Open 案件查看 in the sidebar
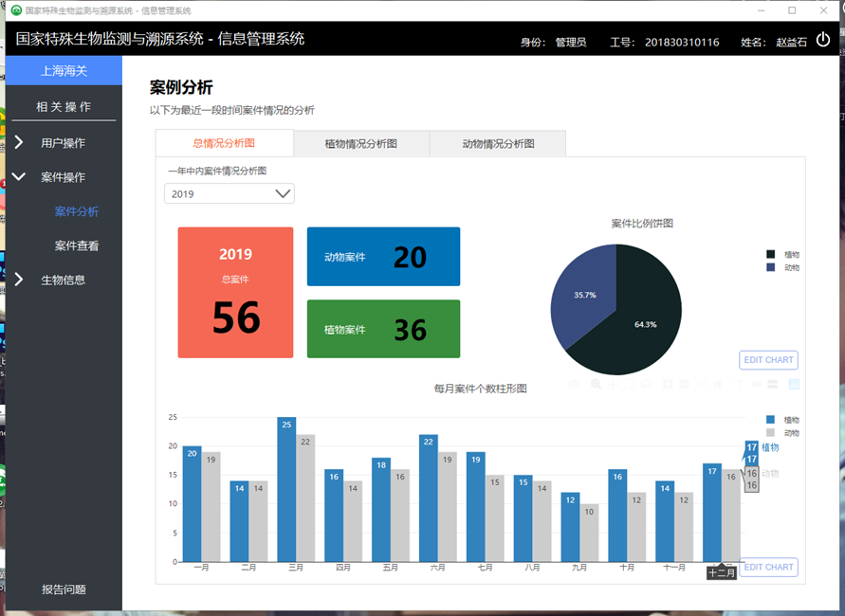 tap(77, 245)
